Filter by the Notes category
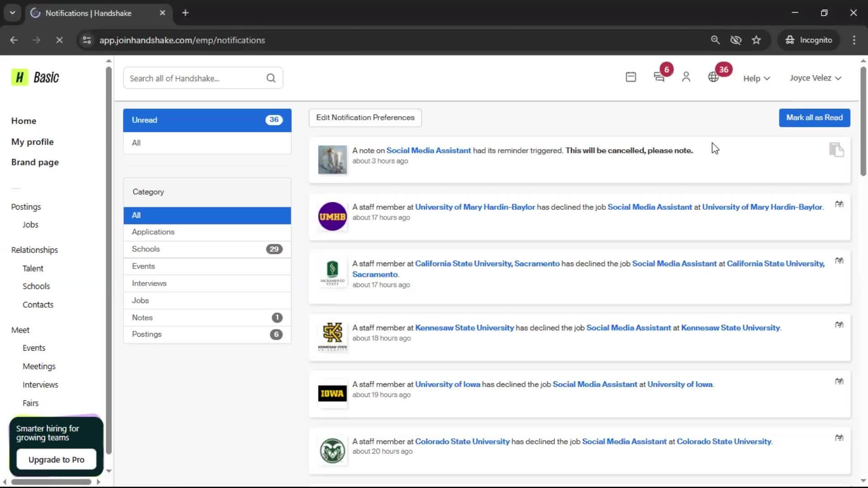 (207, 318)
